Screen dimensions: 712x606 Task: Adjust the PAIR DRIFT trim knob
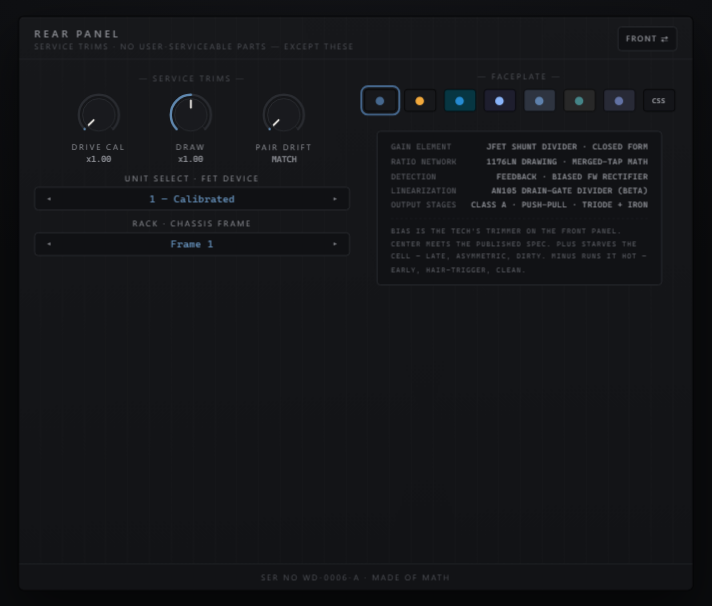[283, 114]
